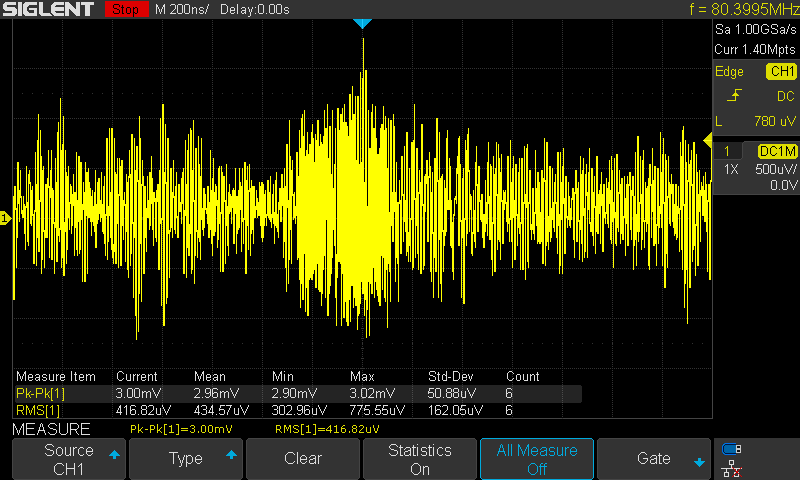
Task: Click the Std-Dev column header
Action: [451, 376]
